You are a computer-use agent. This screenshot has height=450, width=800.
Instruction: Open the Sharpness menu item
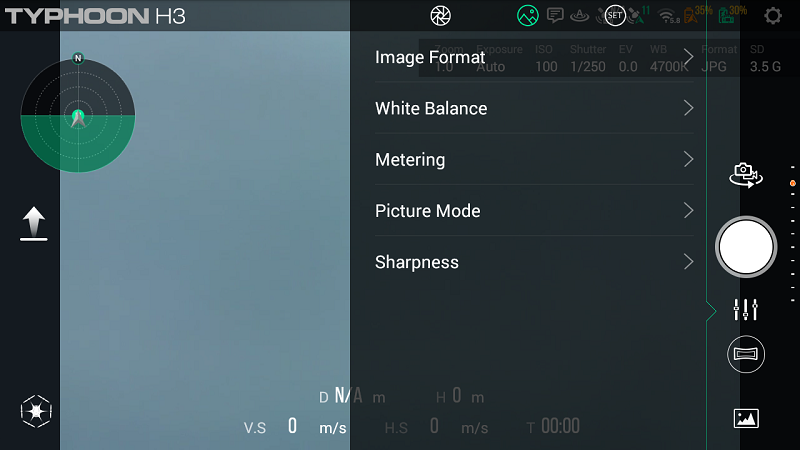click(416, 262)
